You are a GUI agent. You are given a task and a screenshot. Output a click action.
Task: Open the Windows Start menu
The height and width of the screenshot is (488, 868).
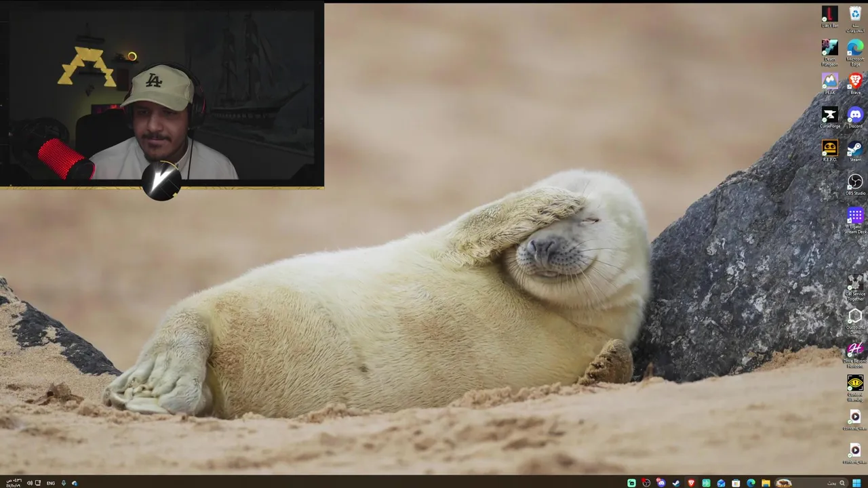(x=858, y=483)
